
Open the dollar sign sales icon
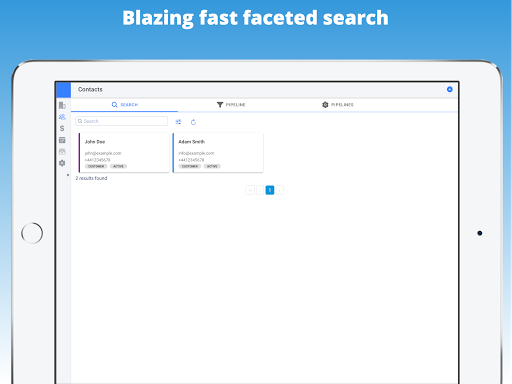62,128
